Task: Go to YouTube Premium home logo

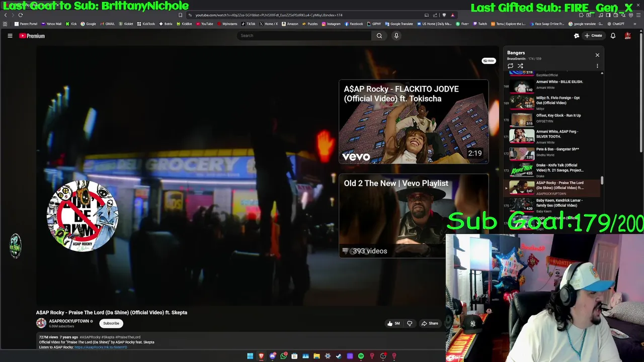Action: (32, 36)
